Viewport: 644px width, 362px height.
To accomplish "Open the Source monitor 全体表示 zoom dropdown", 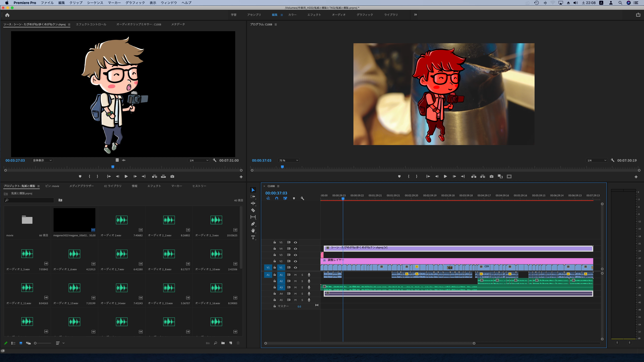I will click(42, 160).
